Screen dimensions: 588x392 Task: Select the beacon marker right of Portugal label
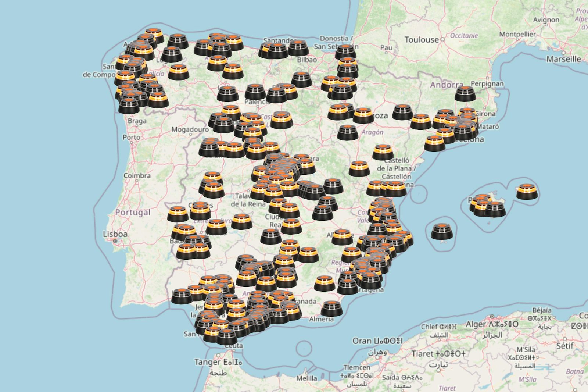[x=178, y=214]
